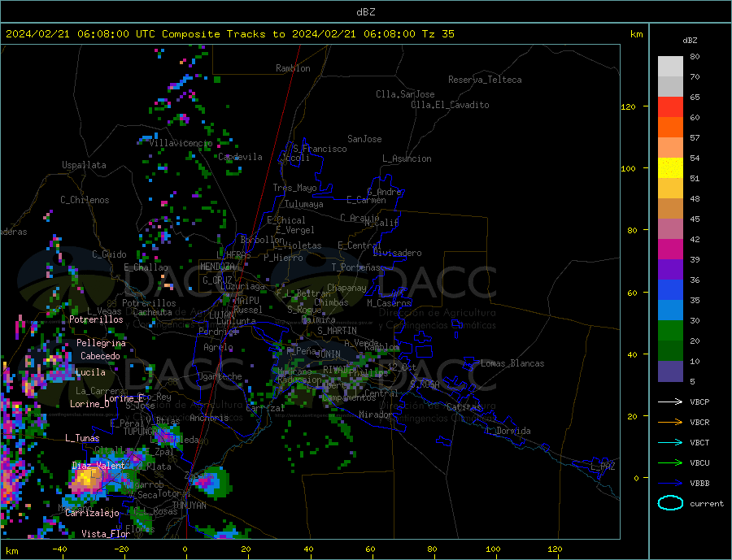The image size is (732, 560).
Task: Click the 'Cabecedo' map label
Action: point(100,356)
